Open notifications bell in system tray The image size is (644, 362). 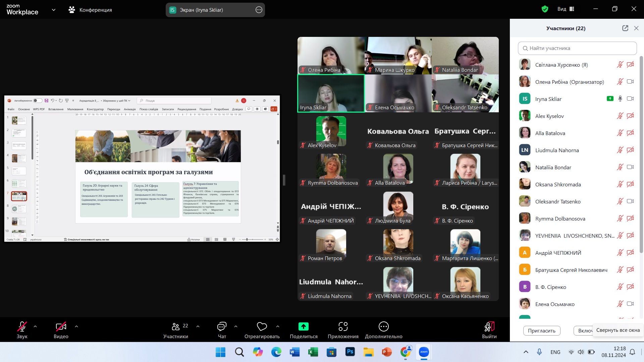pyautogui.click(x=632, y=352)
